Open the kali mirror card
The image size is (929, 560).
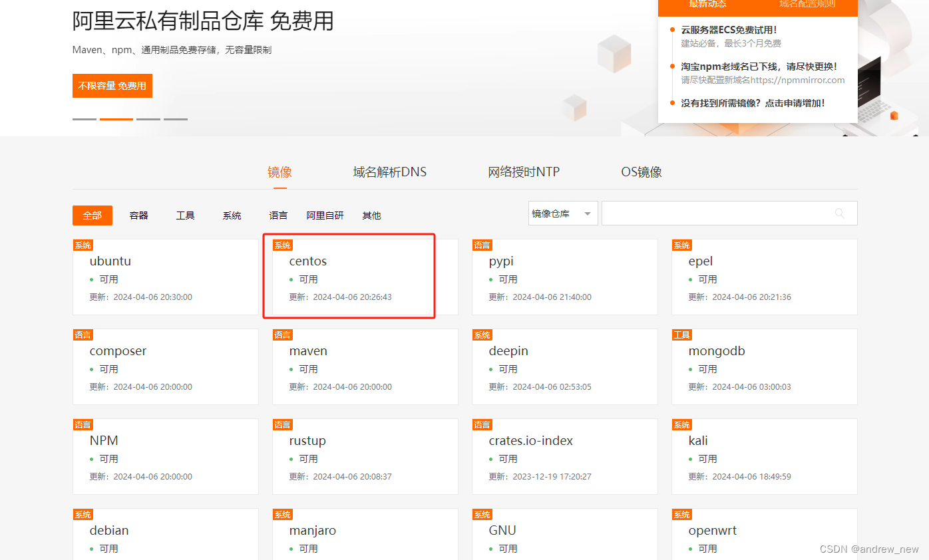coord(765,456)
